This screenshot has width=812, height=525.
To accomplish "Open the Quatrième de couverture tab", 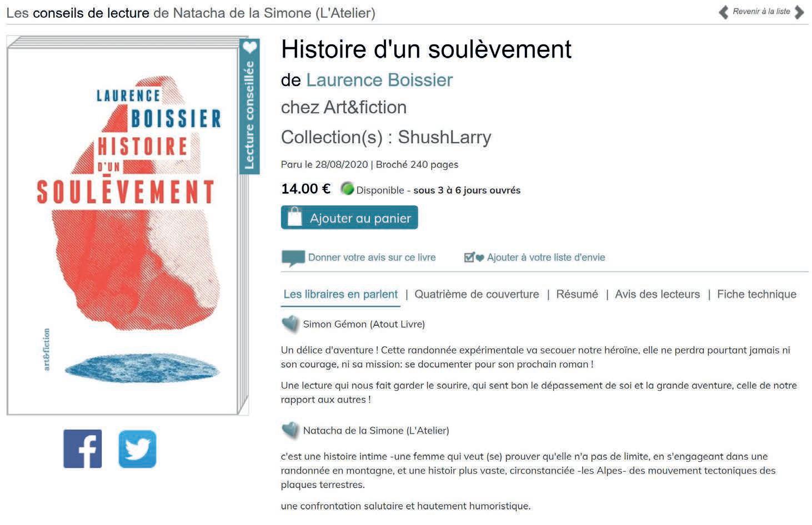I will (x=477, y=294).
